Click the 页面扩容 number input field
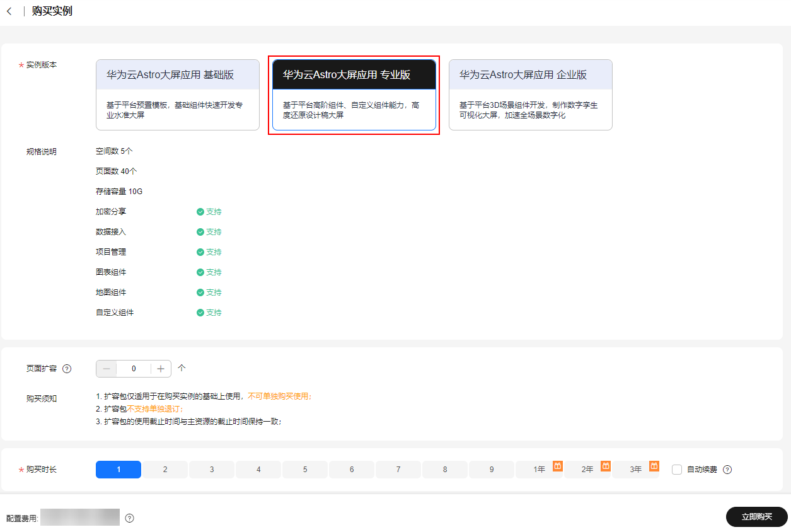 click(134, 369)
